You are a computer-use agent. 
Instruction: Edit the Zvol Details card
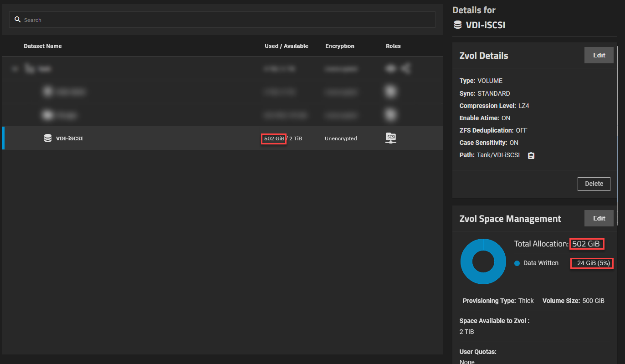tap(599, 55)
